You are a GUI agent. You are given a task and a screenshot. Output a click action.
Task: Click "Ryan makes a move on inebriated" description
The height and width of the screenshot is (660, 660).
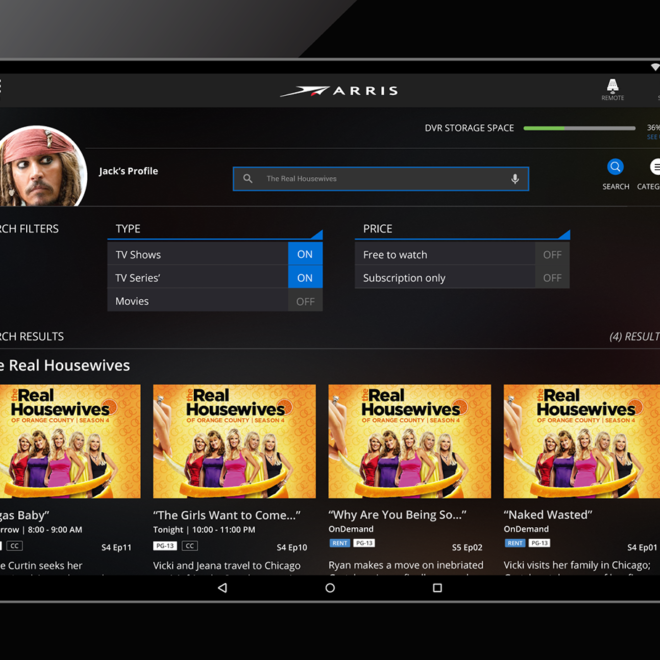(406, 565)
